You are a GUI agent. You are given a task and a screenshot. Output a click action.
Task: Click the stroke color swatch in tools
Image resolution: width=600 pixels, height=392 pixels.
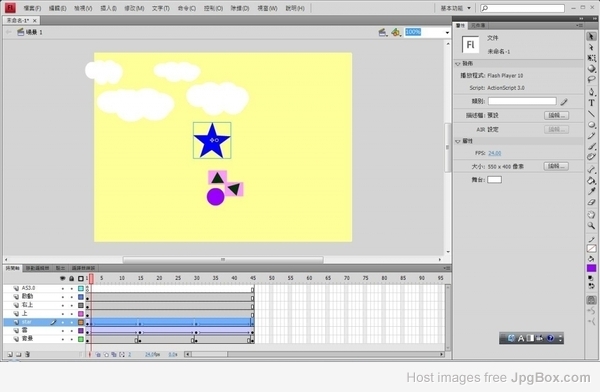(x=591, y=248)
